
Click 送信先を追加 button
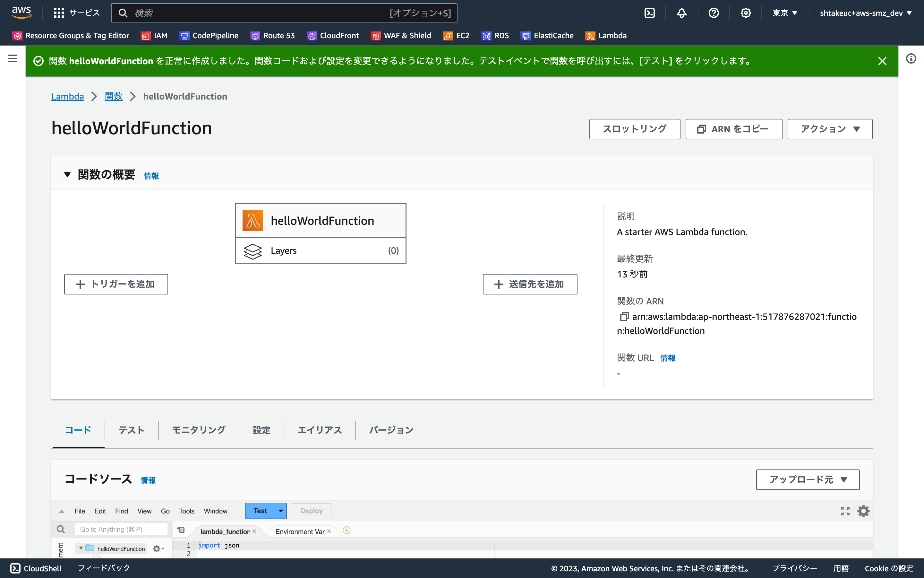click(530, 284)
